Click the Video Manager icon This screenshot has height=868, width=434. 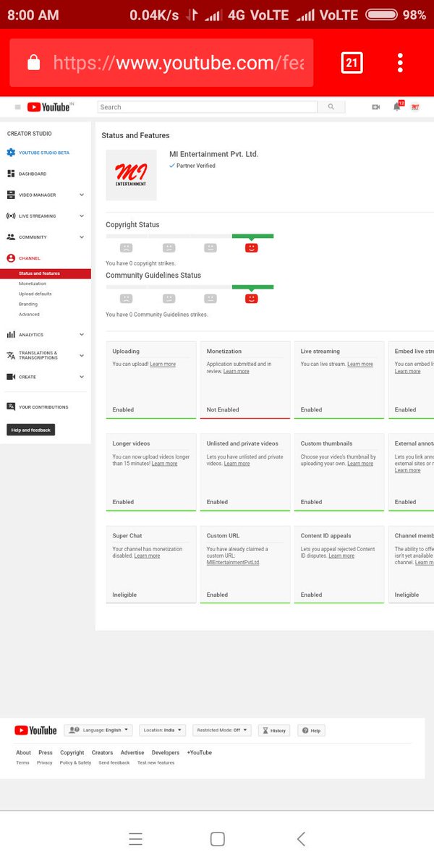pyautogui.click(x=11, y=195)
